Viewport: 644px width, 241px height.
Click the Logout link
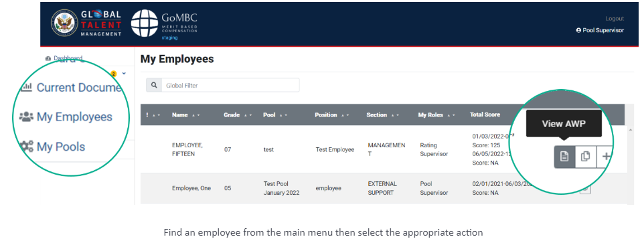click(x=615, y=19)
